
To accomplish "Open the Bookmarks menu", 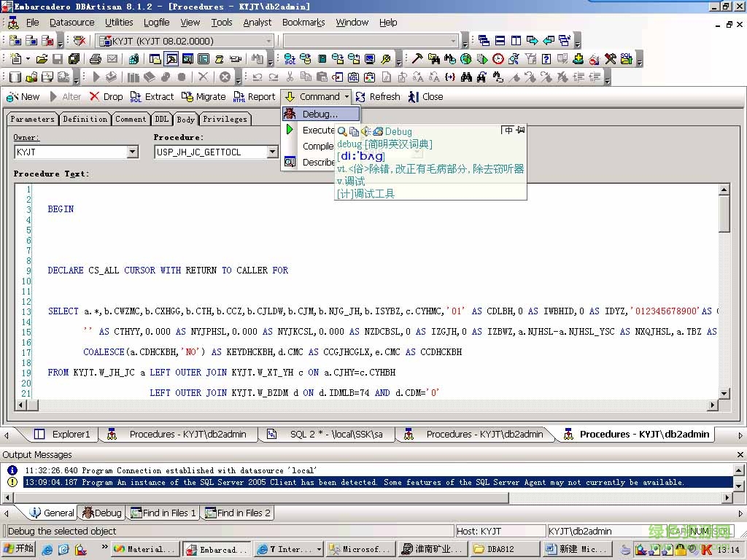I will click(303, 22).
